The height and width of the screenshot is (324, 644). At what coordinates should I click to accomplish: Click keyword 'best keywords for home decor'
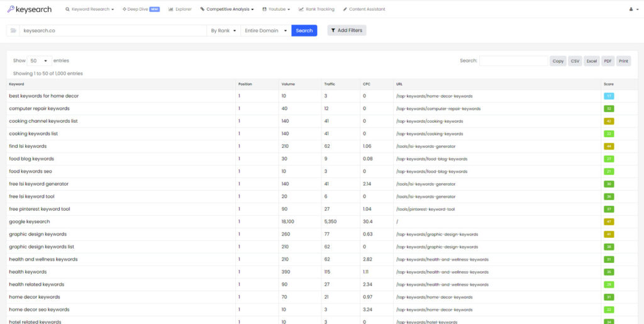coord(44,96)
